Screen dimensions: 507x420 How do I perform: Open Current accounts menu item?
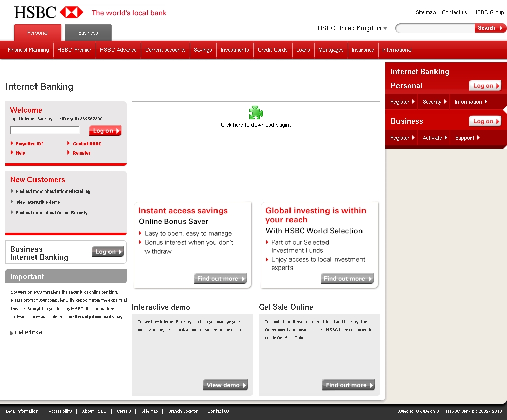tap(165, 50)
